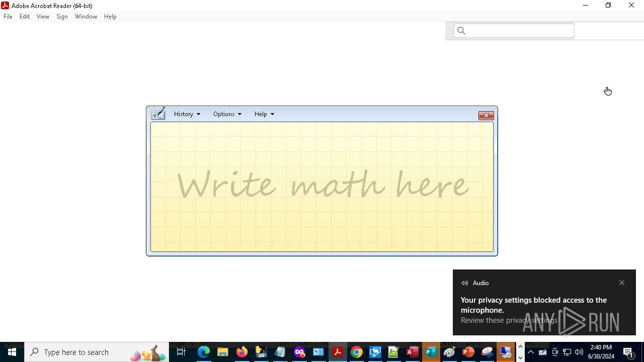Open File Explorer from taskbar

[x=222, y=352]
